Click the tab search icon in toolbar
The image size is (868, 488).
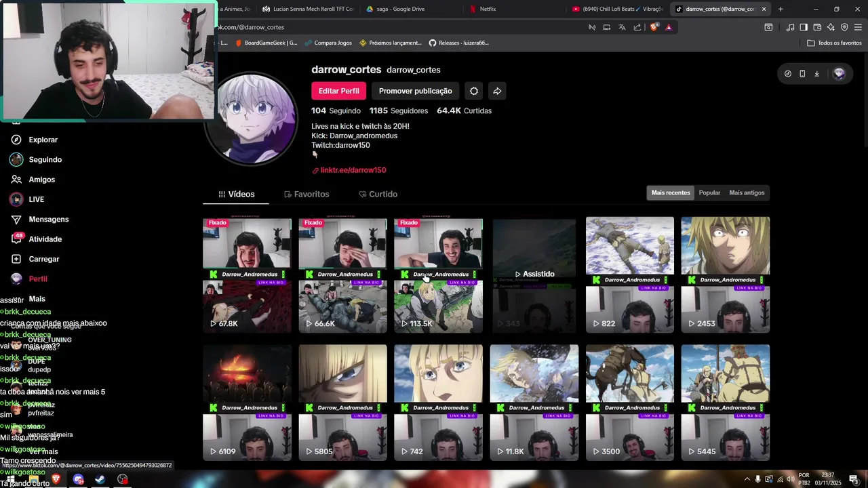768,27
